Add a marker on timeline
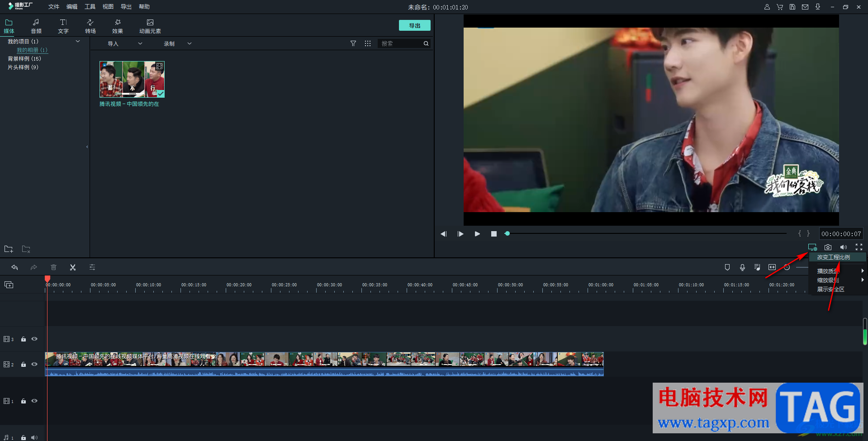Screen dimensions: 868x441 [727, 267]
